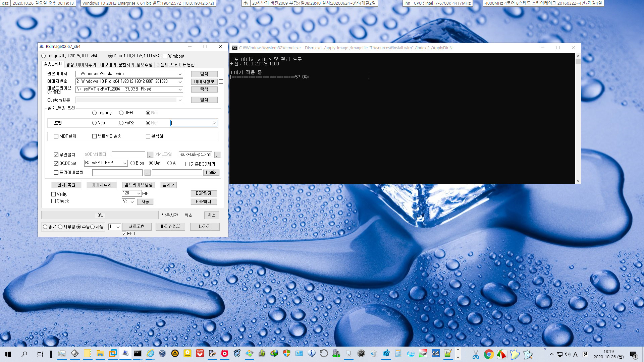Open Task View on the taskbar
The height and width of the screenshot is (362, 644).
[x=40, y=354]
